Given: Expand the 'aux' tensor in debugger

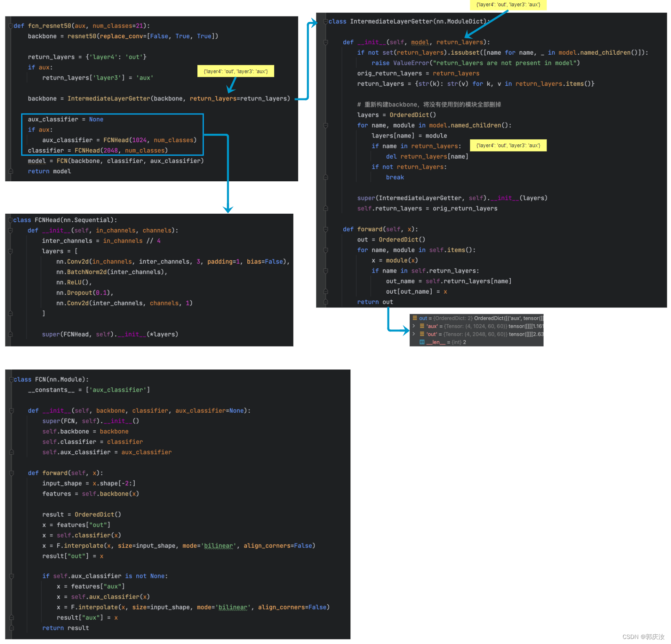Looking at the screenshot, I should [414, 326].
